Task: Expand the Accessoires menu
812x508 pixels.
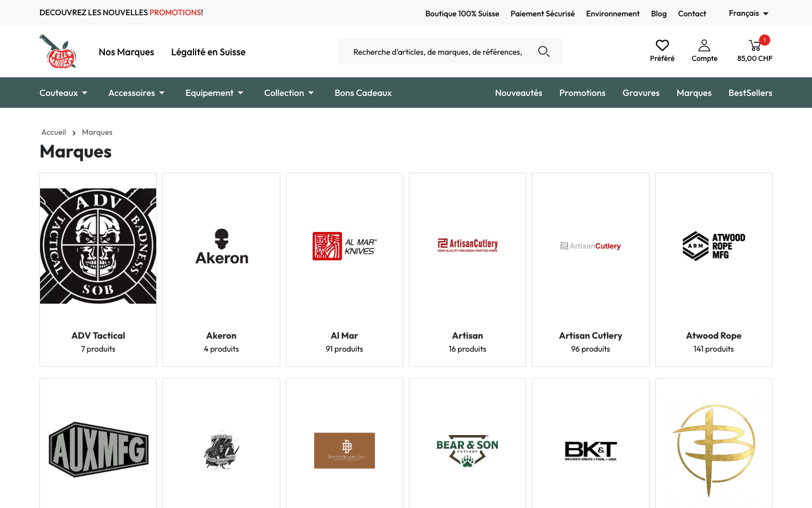Action: 136,93
